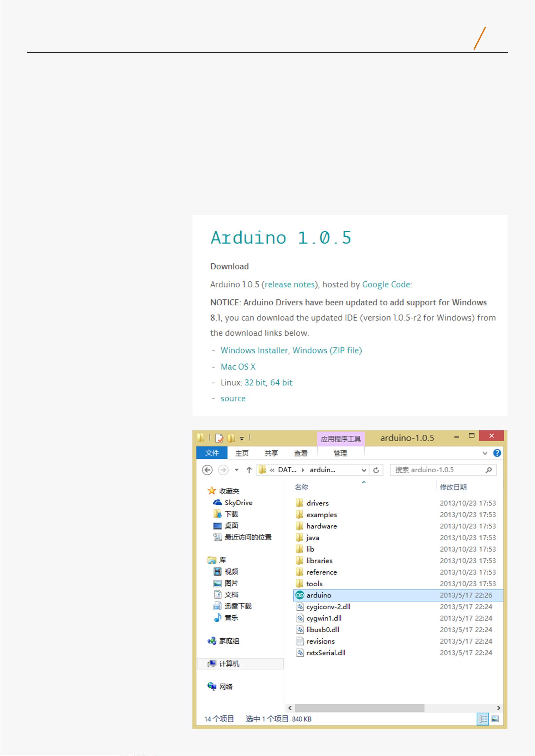The image size is (535, 756).
Task: Open the 文件 ribbon tab
Action: click(212, 453)
